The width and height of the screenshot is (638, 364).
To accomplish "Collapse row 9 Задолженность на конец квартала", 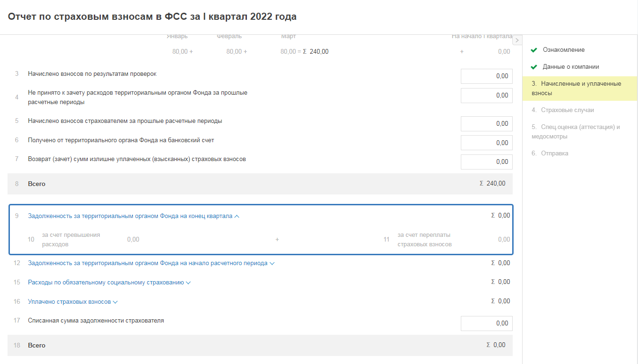I will coord(237,216).
